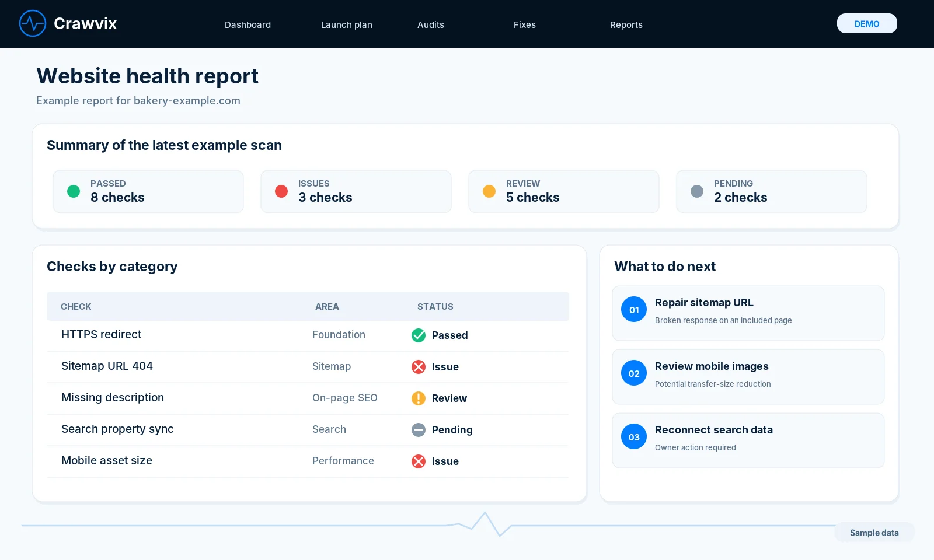Click the 03 step badge

click(x=634, y=437)
